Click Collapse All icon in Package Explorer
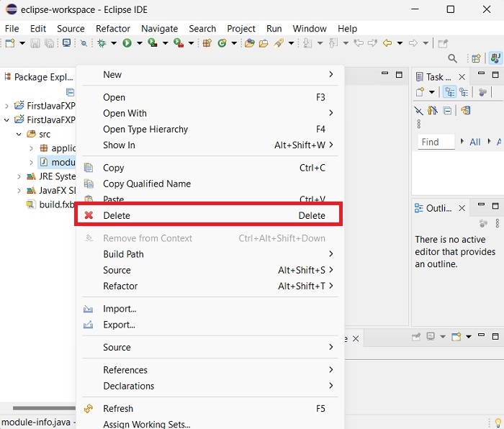 tap(70, 92)
